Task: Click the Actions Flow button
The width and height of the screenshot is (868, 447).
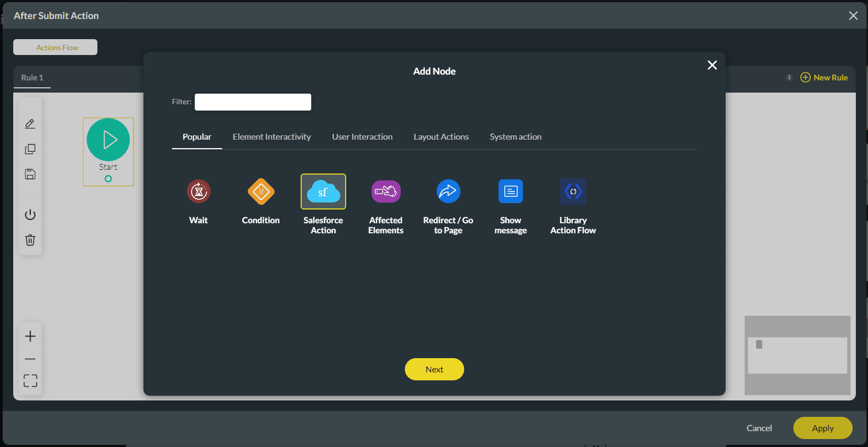Action: 55,47
